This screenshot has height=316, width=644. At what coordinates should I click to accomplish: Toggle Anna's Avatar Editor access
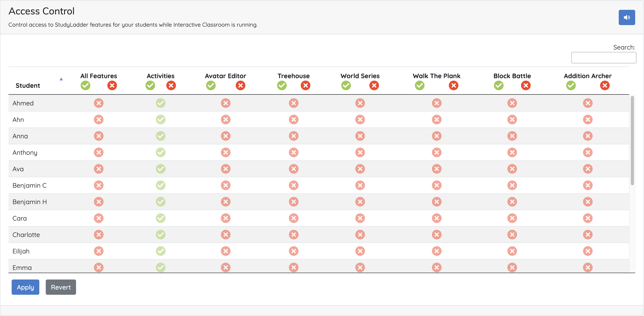click(x=226, y=136)
